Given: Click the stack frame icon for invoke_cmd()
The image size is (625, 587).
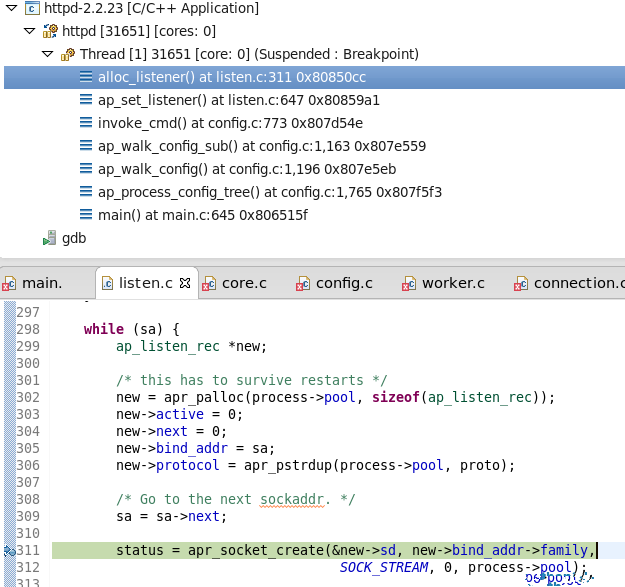Looking at the screenshot, I should (86, 122).
